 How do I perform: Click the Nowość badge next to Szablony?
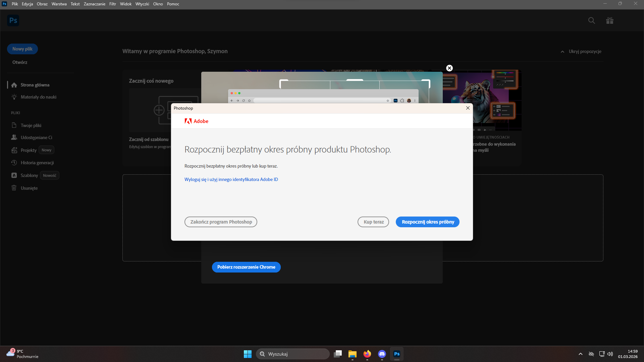click(x=50, y=175)
